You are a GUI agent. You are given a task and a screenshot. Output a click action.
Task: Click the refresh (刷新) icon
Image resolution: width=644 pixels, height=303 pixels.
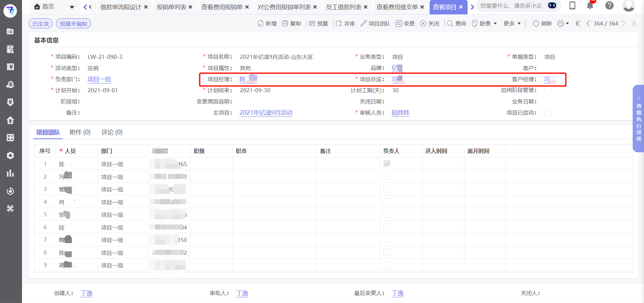coord(536,24)
